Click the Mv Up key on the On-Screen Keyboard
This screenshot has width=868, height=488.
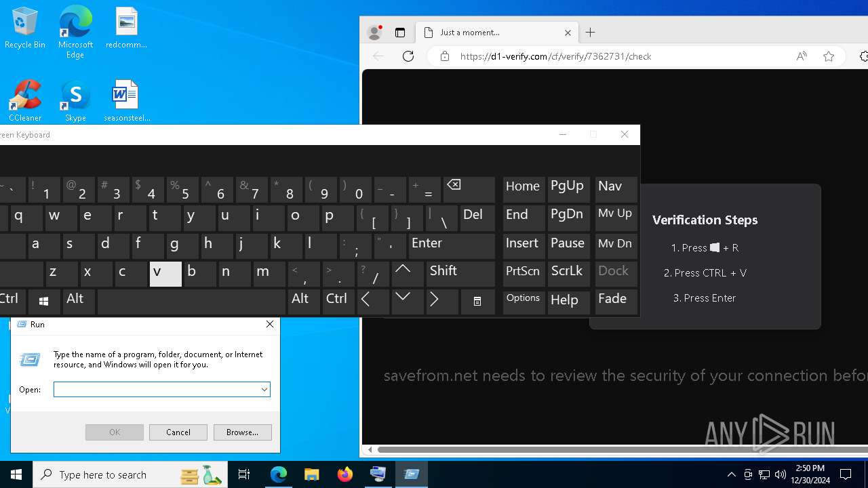[x=616, y=218]
